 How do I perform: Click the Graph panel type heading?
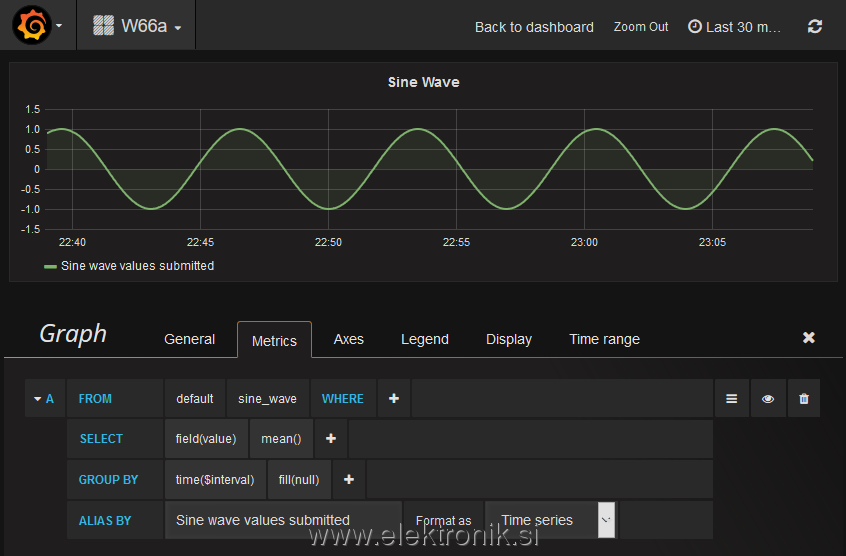click(x=73, y=334)
